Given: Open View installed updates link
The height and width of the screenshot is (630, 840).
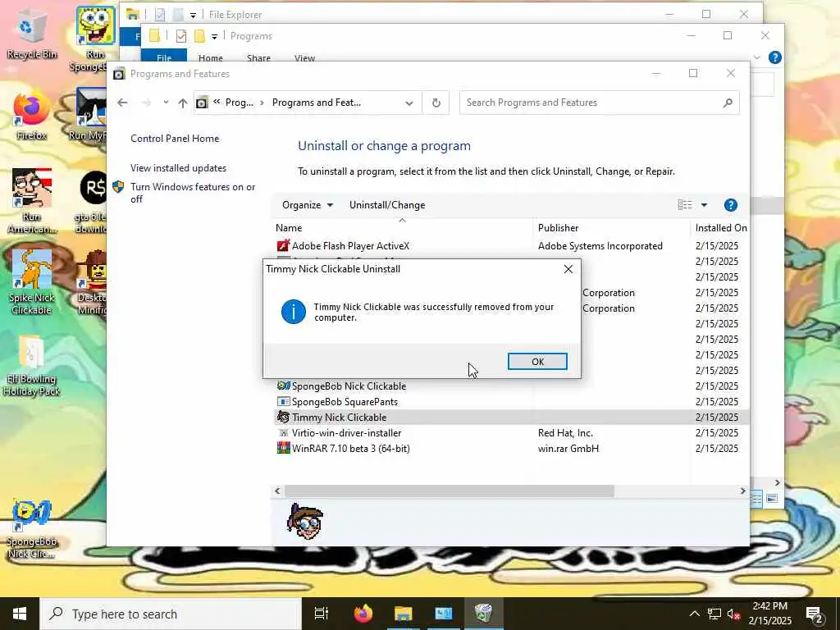Looking at the screenshot, I should 178,168.
